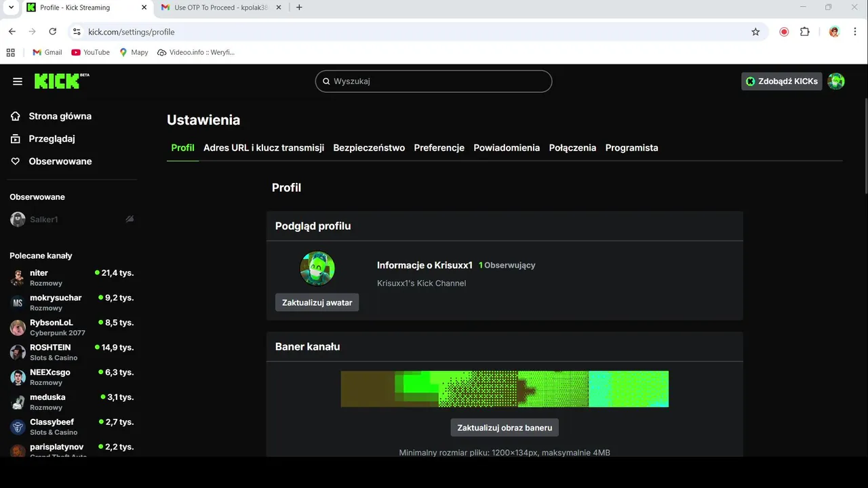Click Zaktualizuj obraz baneru button
The image size is (868, 488).
505,428
